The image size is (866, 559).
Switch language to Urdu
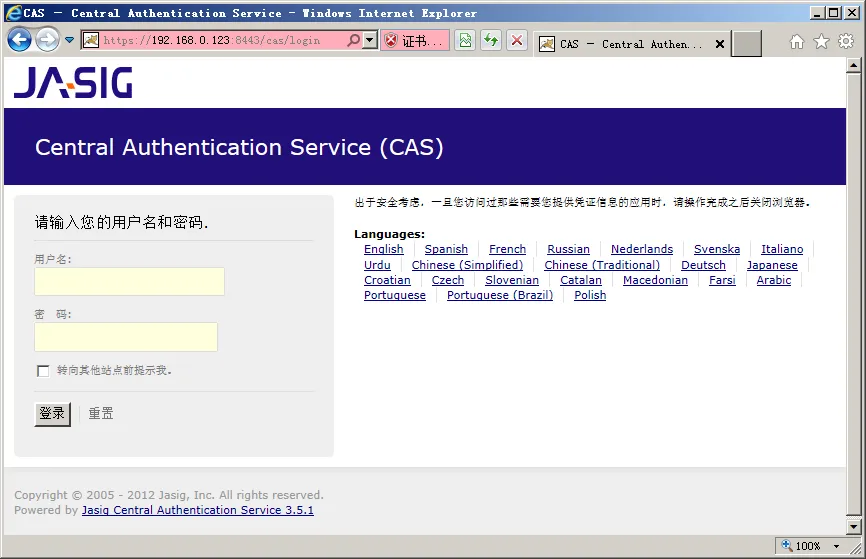377,265
